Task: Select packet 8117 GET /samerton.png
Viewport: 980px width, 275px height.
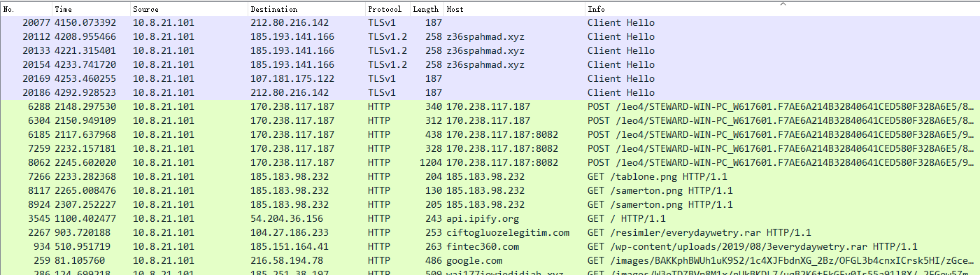Action: tap(490, 190)
